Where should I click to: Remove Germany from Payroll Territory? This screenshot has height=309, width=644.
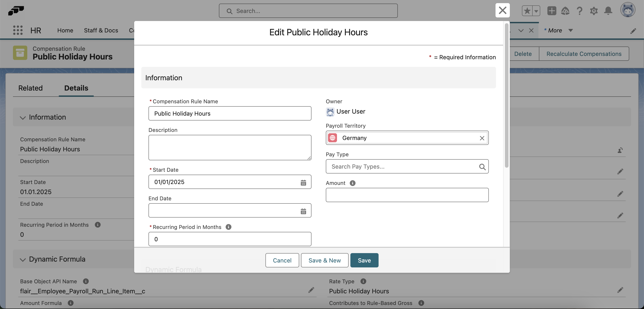[482, 138]
